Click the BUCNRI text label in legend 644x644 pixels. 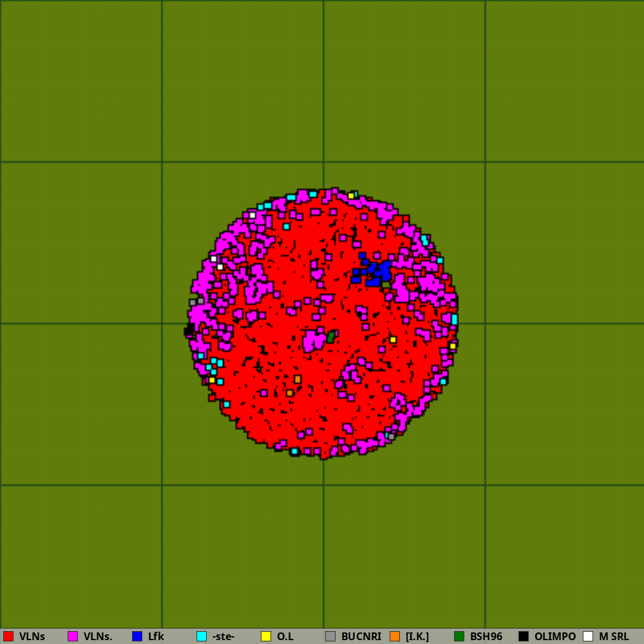[x=362, y=636]
